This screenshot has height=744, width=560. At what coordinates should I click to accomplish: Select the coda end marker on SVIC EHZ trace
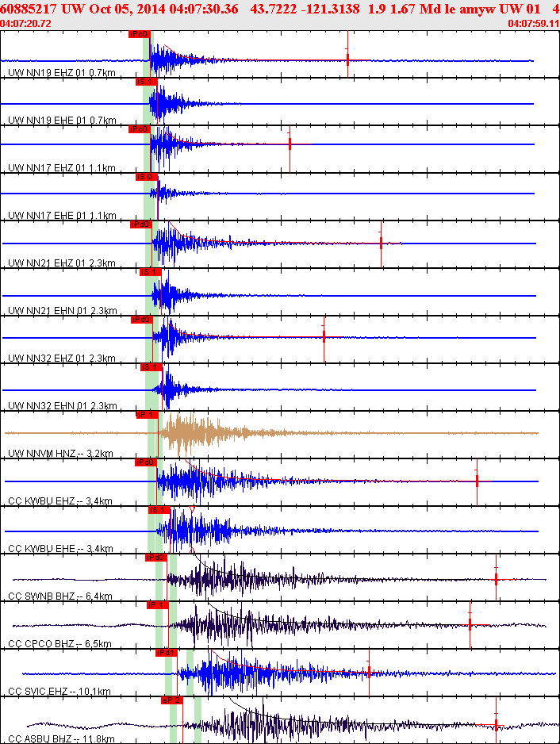[x=369, y=673]
